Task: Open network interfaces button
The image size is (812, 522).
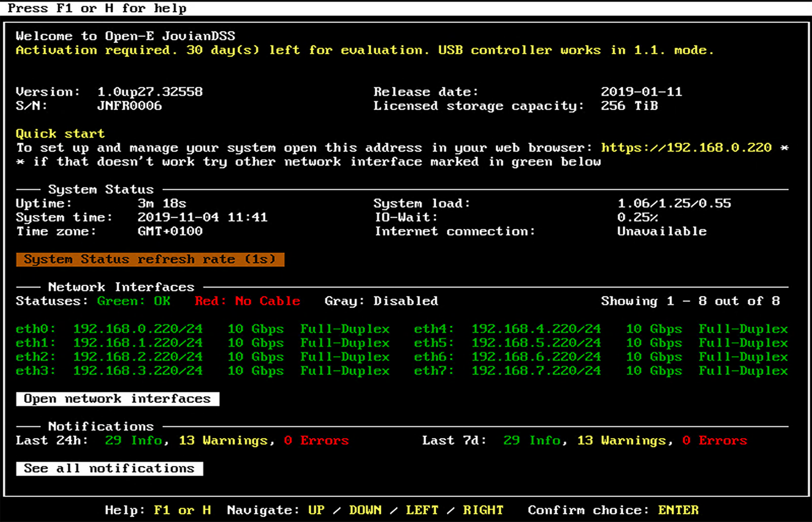Action: coord(118,399)
